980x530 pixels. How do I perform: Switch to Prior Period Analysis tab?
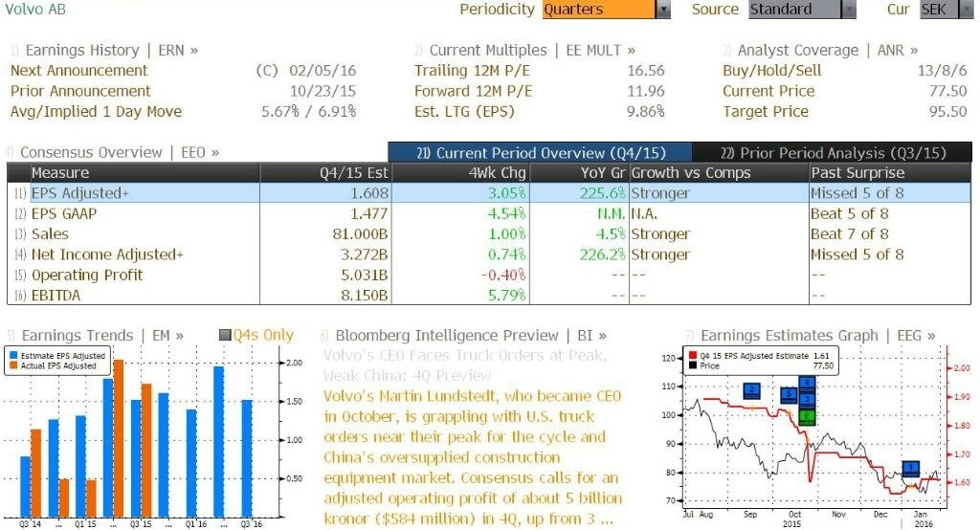point(833,152)
